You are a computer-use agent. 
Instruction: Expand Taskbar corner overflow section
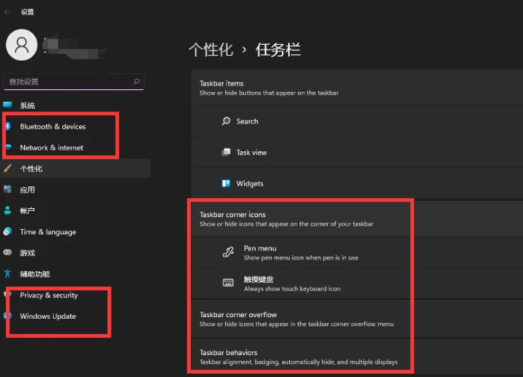(x=357, y=319)
